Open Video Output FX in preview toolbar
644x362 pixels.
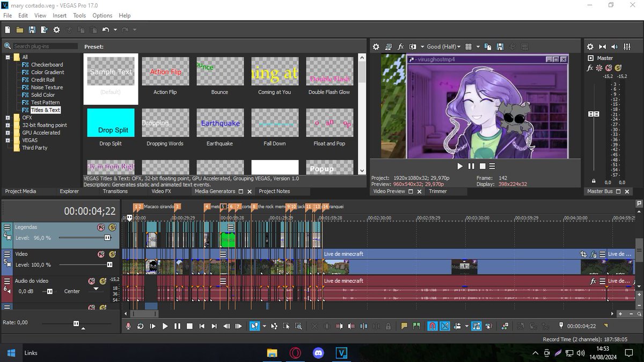pyautogui.click(x=401, y=47)
